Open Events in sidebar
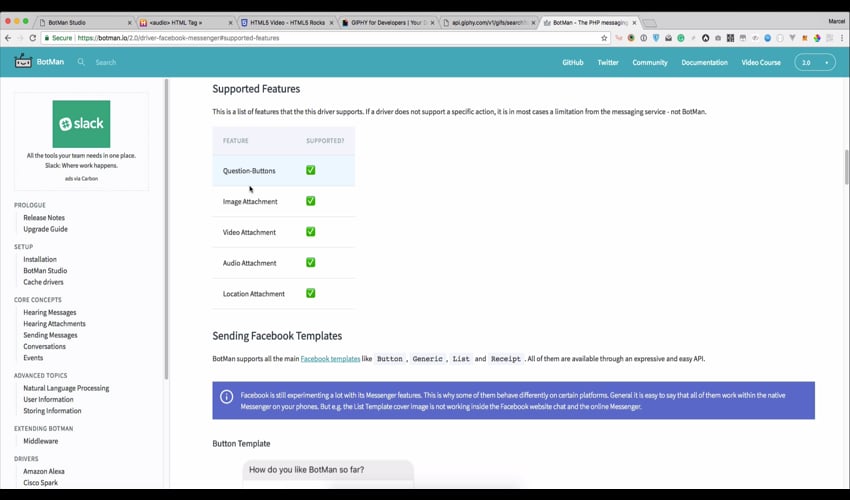The width and height of the screenshot is (850, 500). 33,358
